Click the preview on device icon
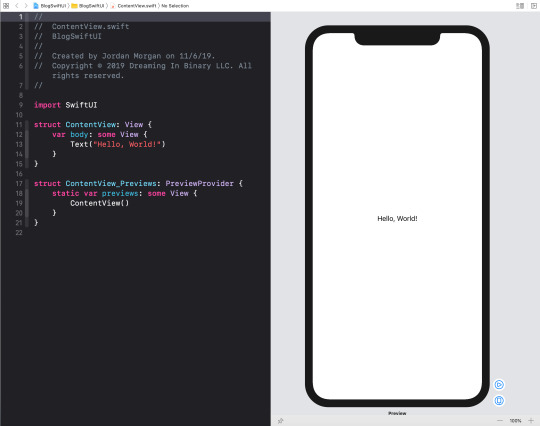Screen dimensions: 540x426 (x=499, y=400)
